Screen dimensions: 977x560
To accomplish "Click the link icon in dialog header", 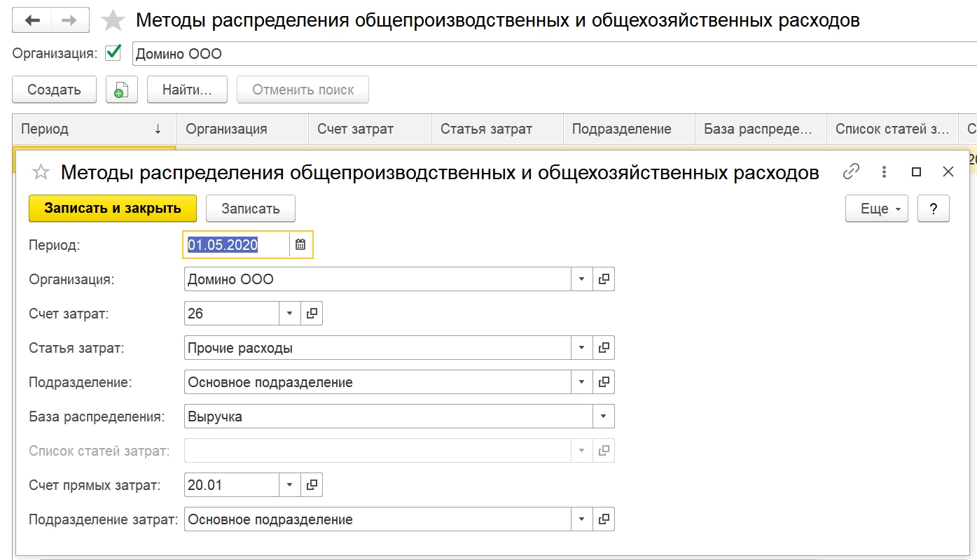I will point(851,171).
